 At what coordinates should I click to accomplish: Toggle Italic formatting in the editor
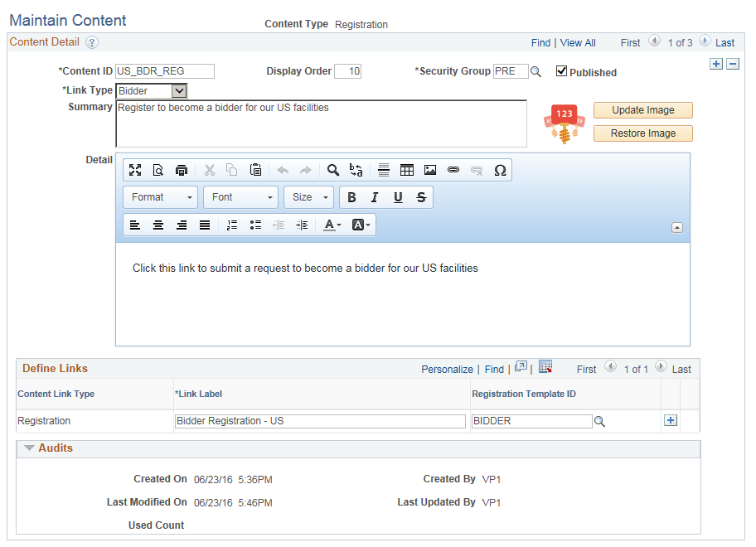pos(374,197)
